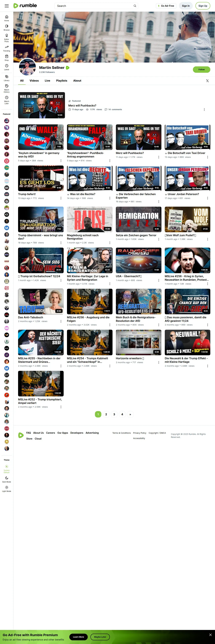The height and width of the screenshot is (644, 215).
Task: Open the FAQ footer link
Action: click(28, 433)
